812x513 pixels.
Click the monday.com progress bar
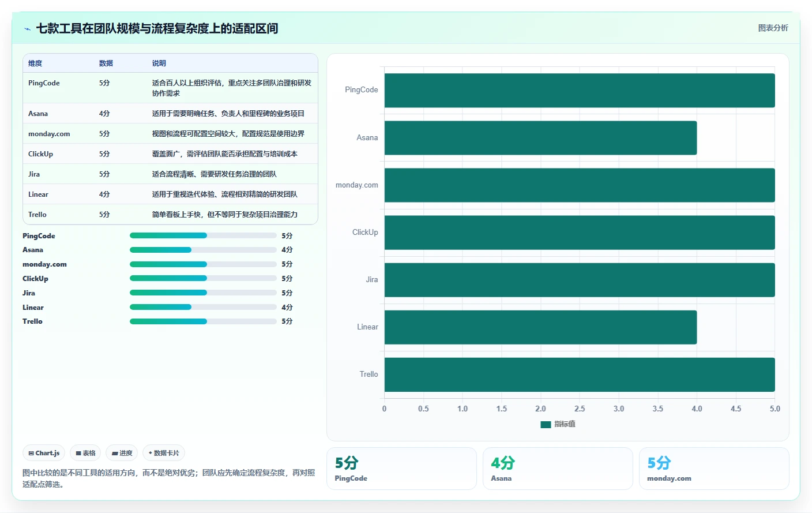tap(203, 264)
